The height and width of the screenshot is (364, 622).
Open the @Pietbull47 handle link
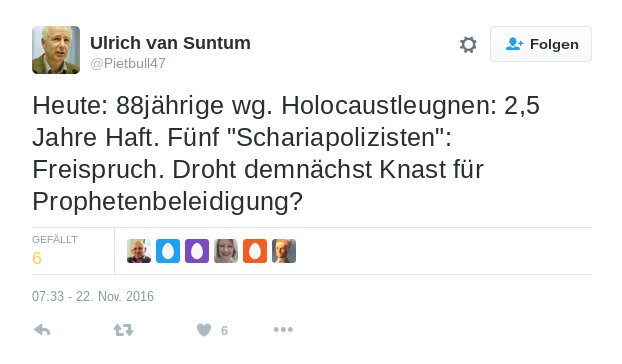click(x=128, y=63)
